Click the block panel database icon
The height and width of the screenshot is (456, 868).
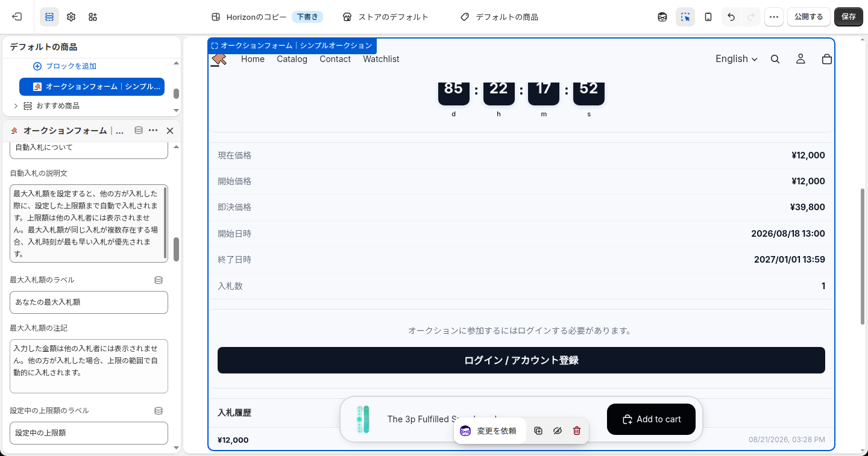[x=139, y=131]
